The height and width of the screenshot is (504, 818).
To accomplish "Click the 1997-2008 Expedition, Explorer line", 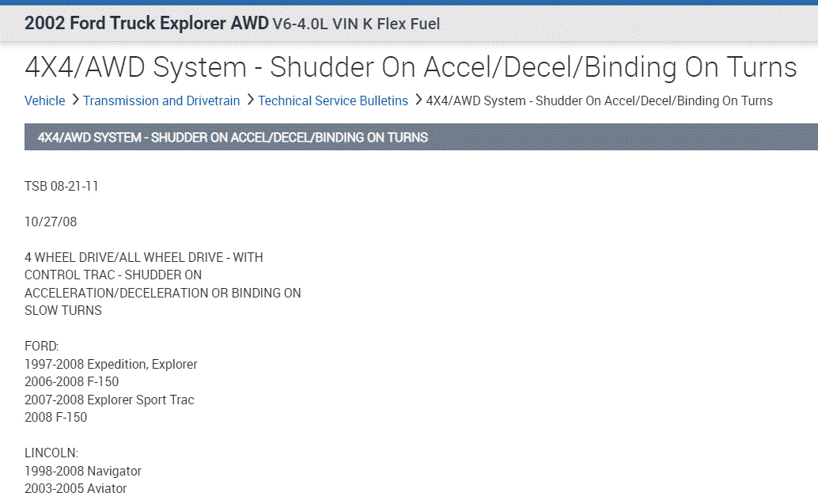I will pyautogui.click(x=111, y=364).
